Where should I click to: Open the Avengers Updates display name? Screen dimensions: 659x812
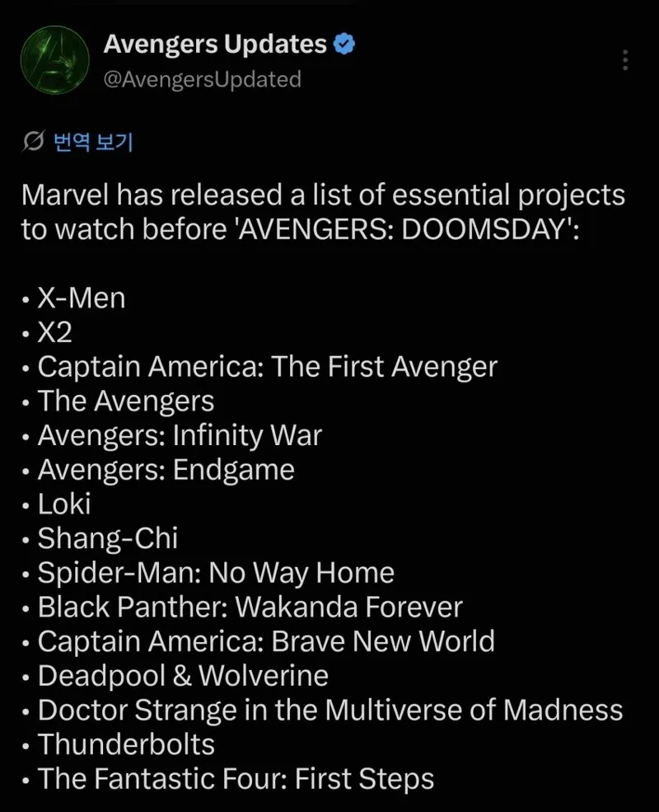pos(215,45)
